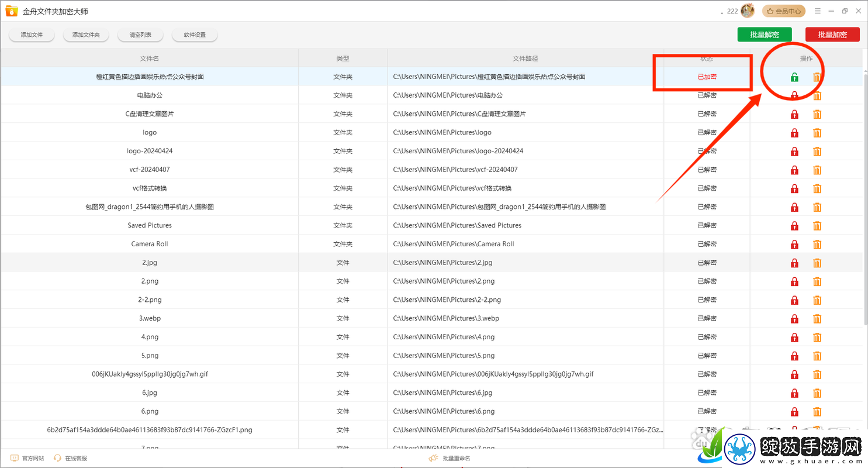Screen dimensions: 868x468
Task: Start 批量解密 batch decryption
Action: pyautogui.click(x=765, y=35)
